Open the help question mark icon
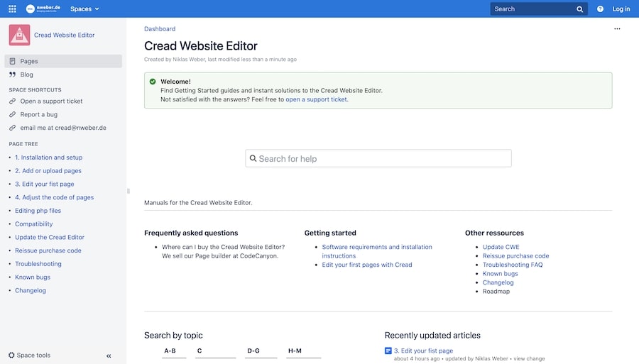This screenshot has height=364, width=639. pyautogui.click(x=600, y=9)
